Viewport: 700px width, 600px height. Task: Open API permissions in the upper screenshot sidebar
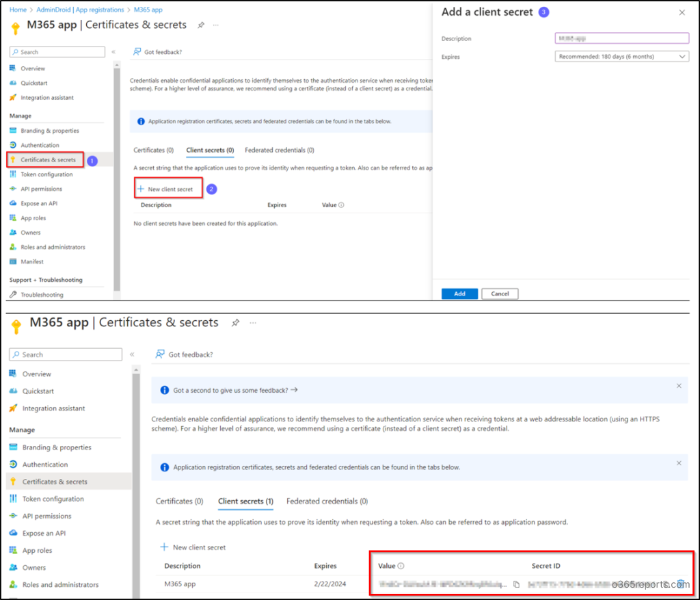(x=36, y=189)
